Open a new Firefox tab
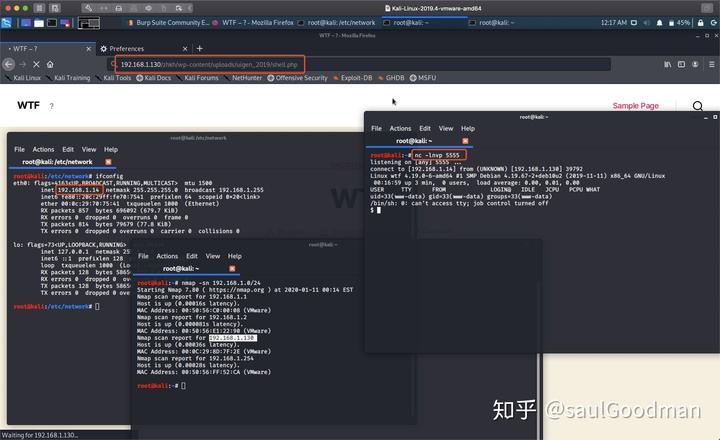Image resolution: width=720 pixels, height=440 pixels. click(200, 49)
